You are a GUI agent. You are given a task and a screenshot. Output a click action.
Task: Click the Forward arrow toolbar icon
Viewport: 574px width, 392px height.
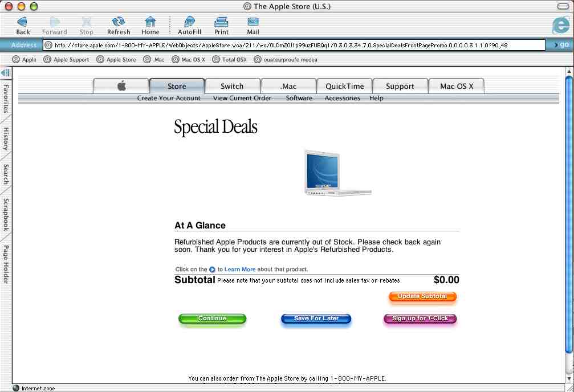(55, 22)
